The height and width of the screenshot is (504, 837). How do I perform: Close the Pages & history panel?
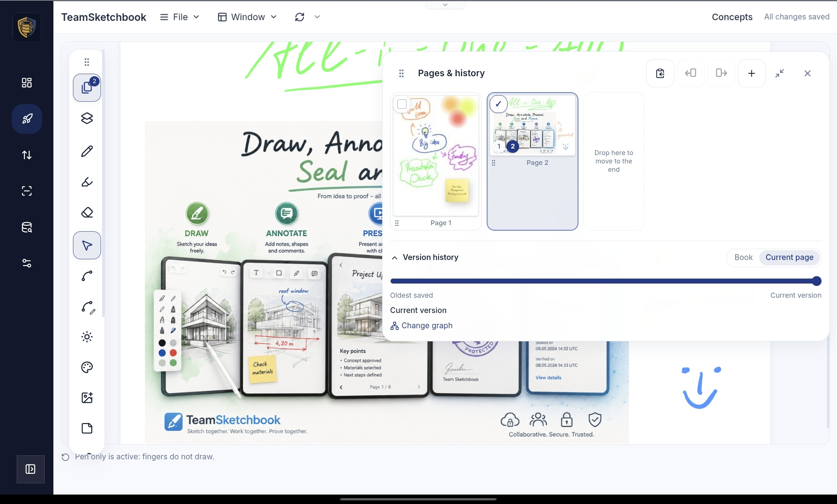pos(808,73)
